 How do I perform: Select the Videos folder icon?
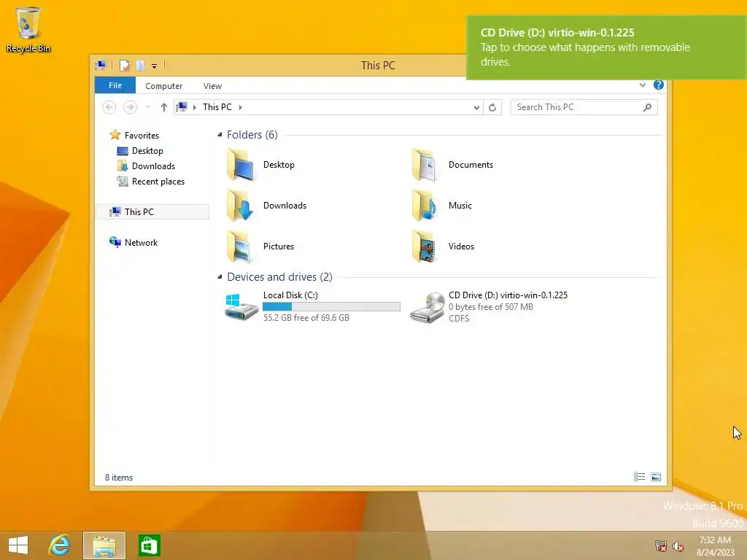tap(425, 246)
